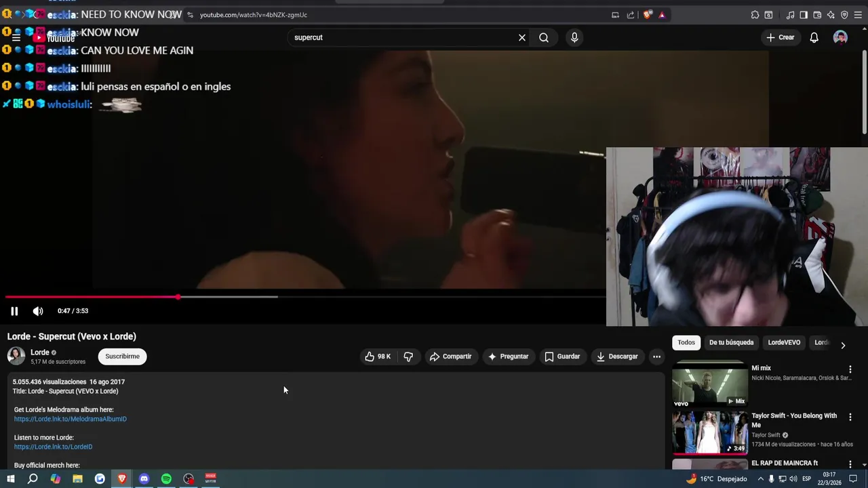Open the browser extensions puzzle icon

755,15
